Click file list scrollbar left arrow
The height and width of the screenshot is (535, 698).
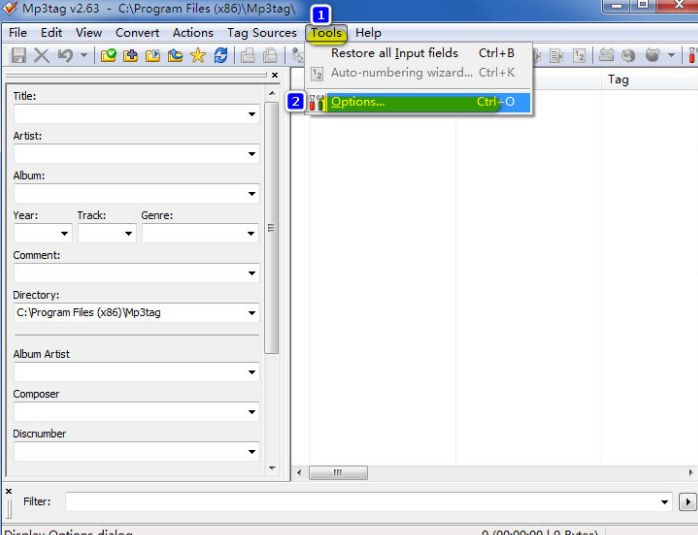(x=299, y=472)
